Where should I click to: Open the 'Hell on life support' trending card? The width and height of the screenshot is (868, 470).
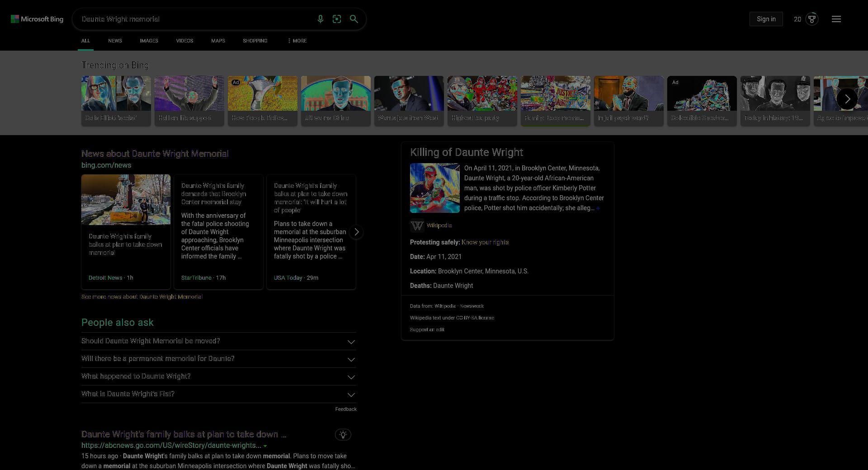point(189,101)
